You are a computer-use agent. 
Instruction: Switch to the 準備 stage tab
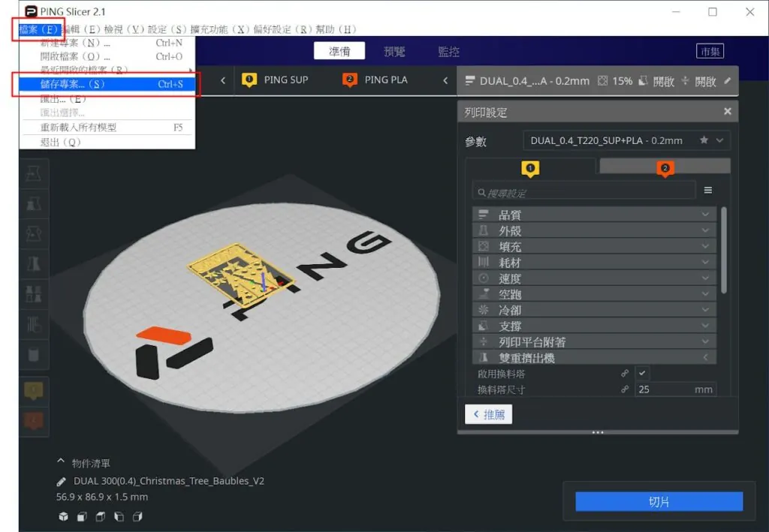point(339,51)
